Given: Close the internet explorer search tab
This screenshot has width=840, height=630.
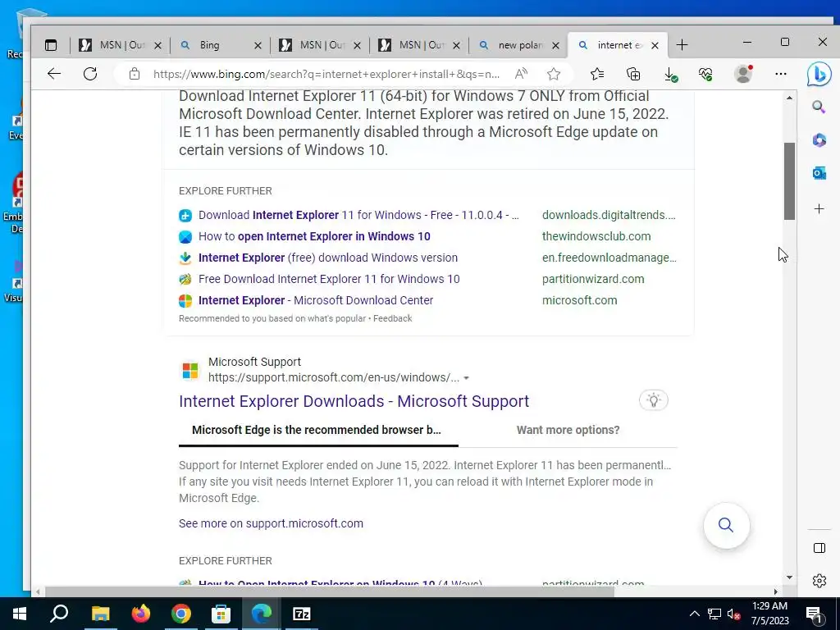Looking at the screenshot, I should coord(655,46).
